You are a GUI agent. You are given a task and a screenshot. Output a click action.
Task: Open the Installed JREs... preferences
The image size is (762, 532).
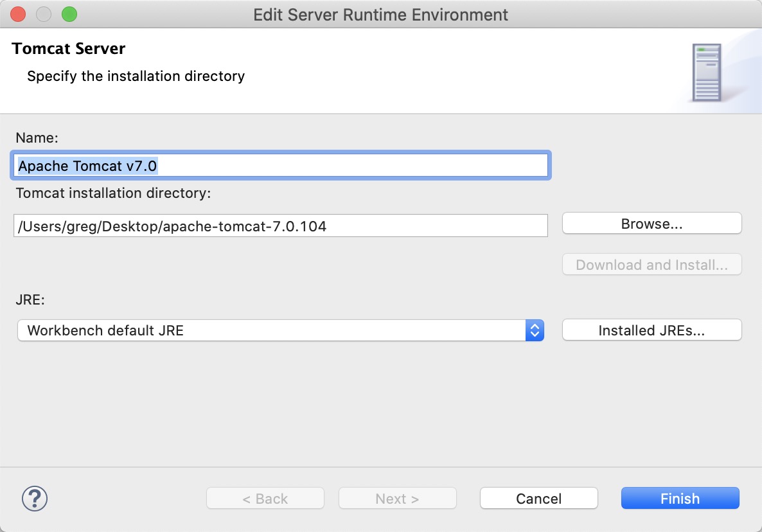point(651,330)
